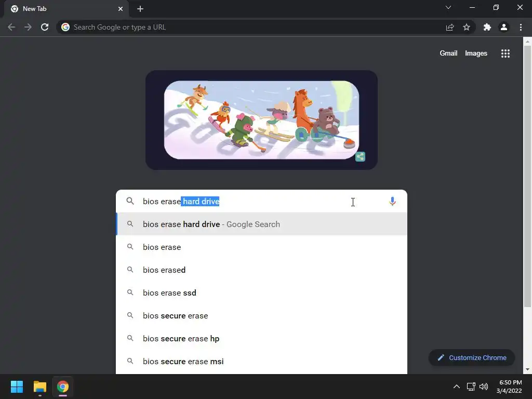
Task: Share the Google Doodle
Action: tap(361, 156)
